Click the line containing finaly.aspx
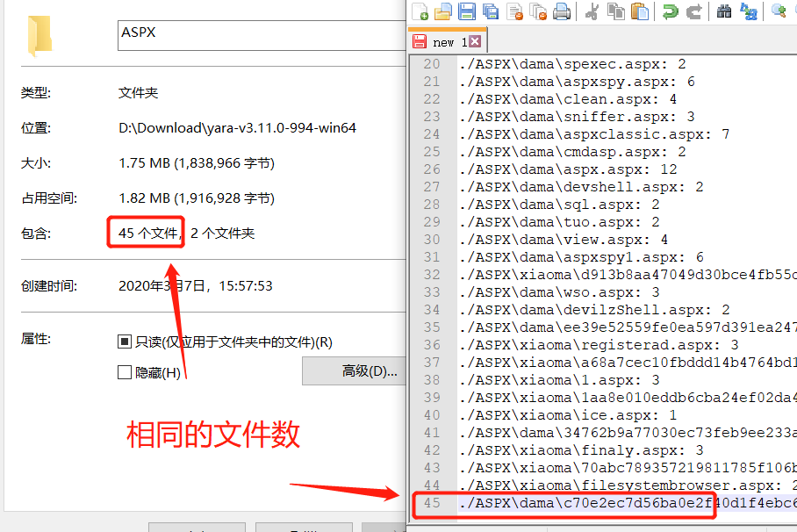This screenshot has height=532, width=797. tap(580, 450)
